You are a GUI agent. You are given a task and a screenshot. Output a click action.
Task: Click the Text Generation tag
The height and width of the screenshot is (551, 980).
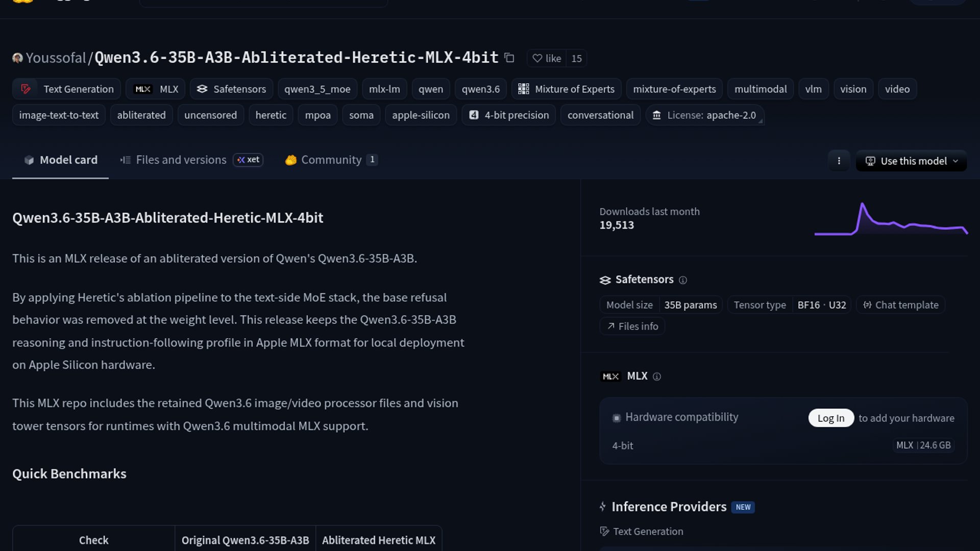[66, 89]
